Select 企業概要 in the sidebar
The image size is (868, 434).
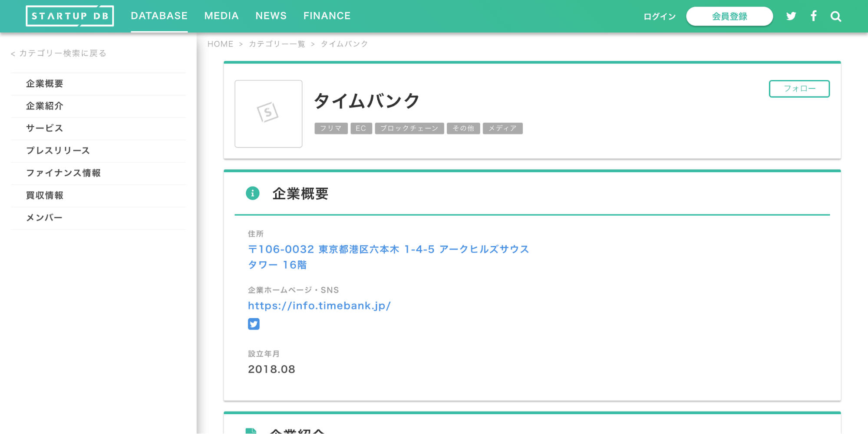pyautogui.click(x=98, y=84)
